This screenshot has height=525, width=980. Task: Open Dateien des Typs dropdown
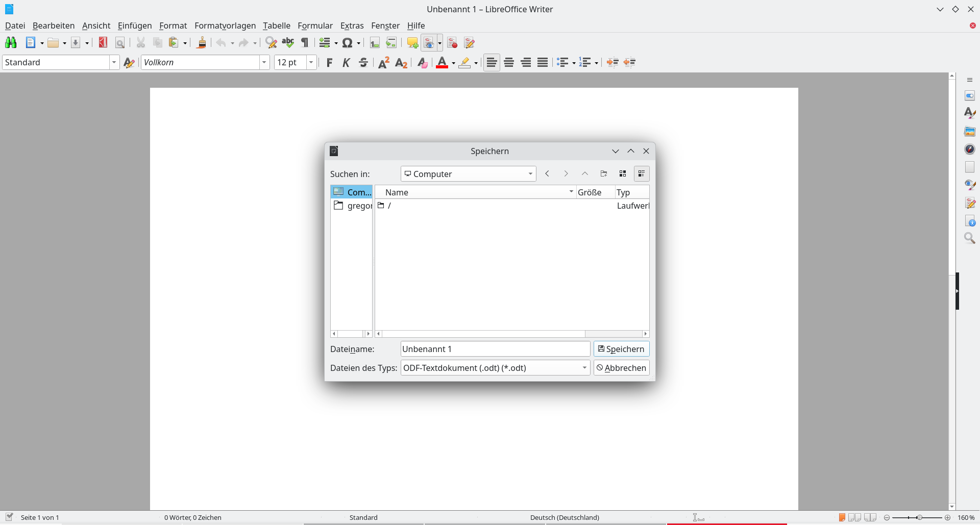496,368
